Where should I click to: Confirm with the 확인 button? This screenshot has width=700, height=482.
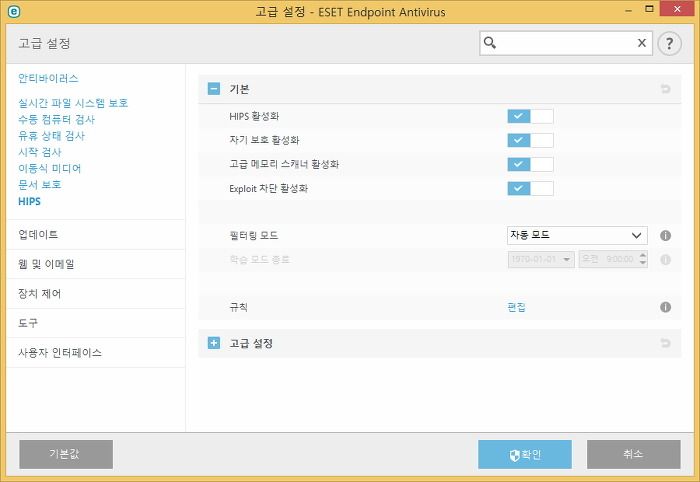[525, 454]
